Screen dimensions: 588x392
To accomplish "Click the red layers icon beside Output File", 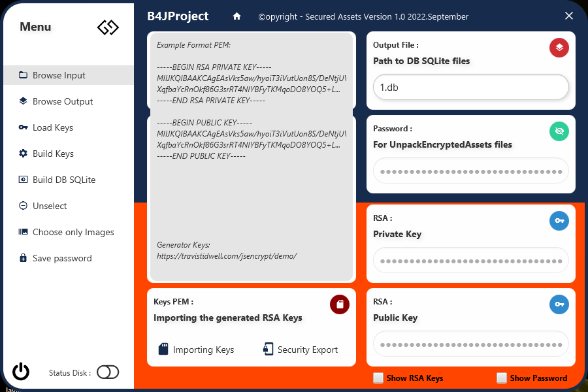I will pyautogui.click(x=559, y=48).
